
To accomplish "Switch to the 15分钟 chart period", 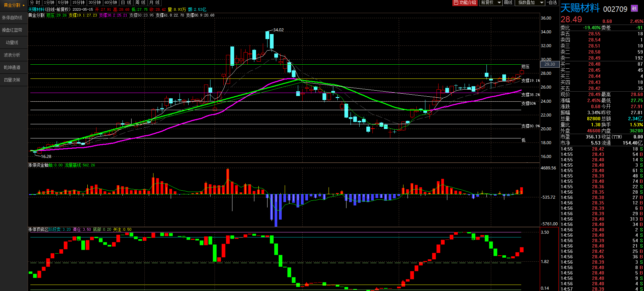I will (79, 3).
